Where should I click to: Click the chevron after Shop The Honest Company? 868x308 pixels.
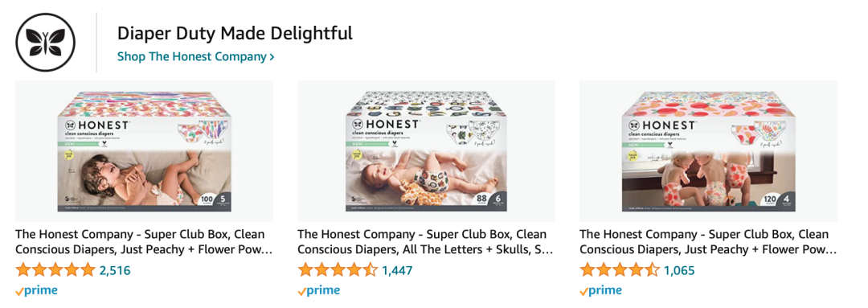[272, 57]
